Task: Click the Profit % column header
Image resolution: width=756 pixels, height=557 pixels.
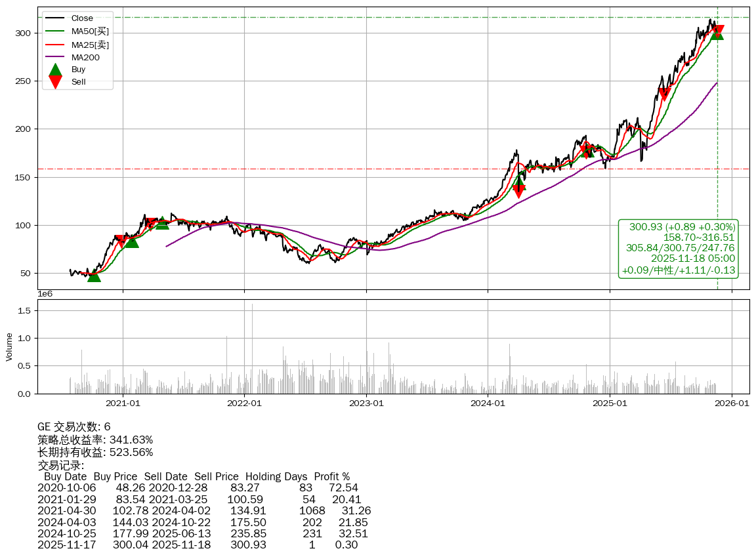Action: (331, 476)
